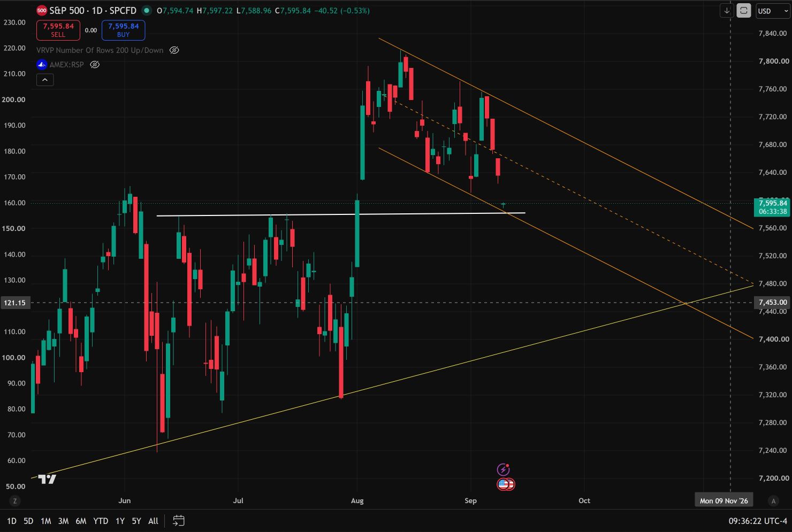This screenshot has height=532, width=792.
Task: Select the 5D date range
Action: 28,521
